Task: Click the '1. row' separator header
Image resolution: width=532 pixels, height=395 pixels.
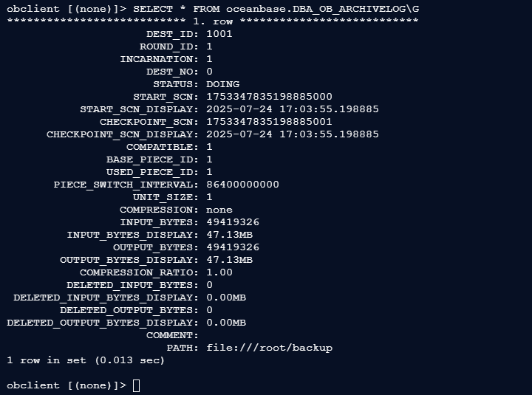Action: coord(213,21)
